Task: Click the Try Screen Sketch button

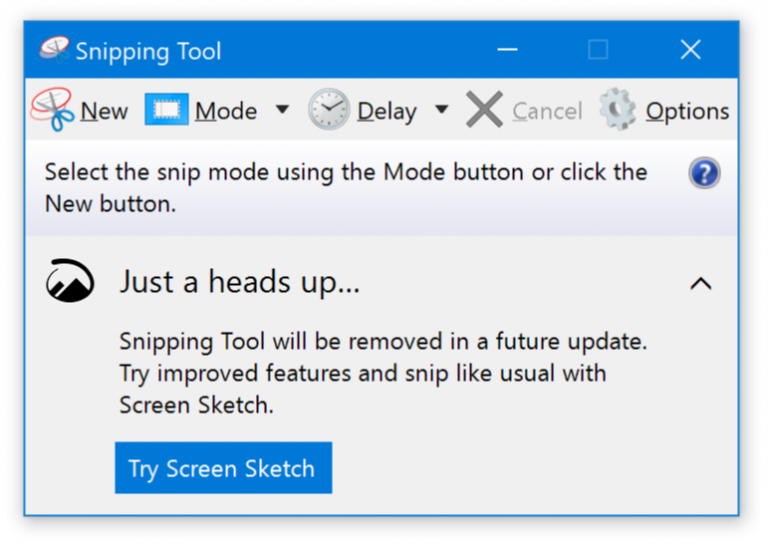Action: pos(222,468)
